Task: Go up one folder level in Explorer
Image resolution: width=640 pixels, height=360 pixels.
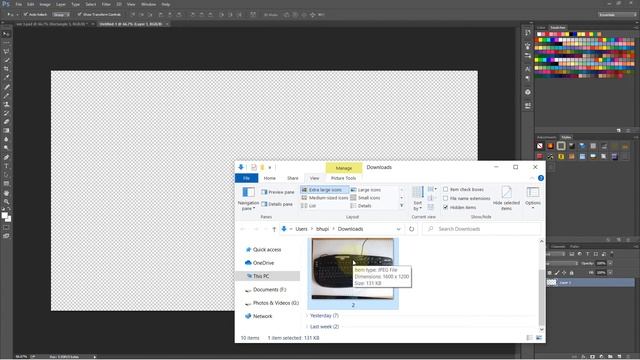Action: pos(274,229)
